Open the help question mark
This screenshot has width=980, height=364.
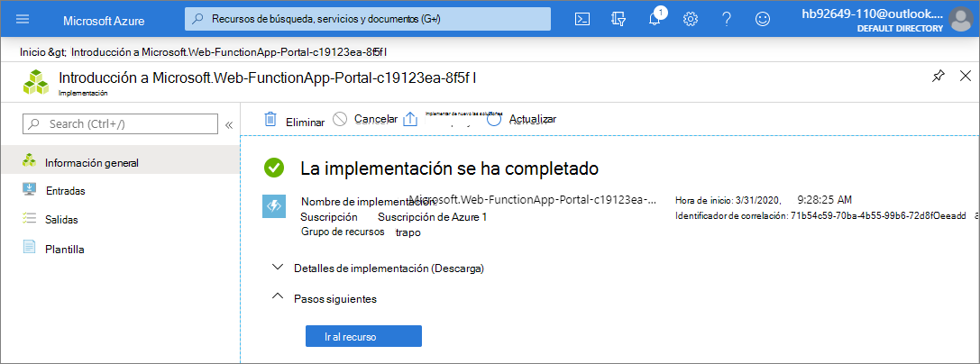point(727,19)
